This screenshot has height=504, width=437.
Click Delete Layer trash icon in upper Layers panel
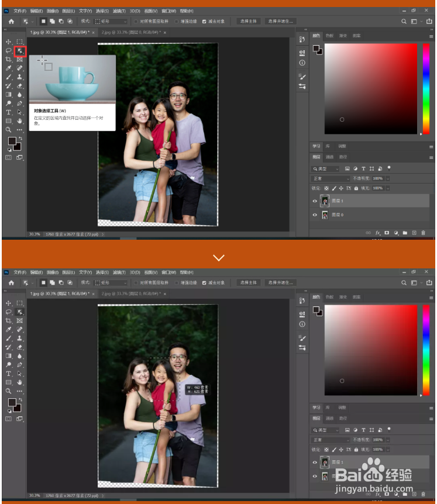423,233
